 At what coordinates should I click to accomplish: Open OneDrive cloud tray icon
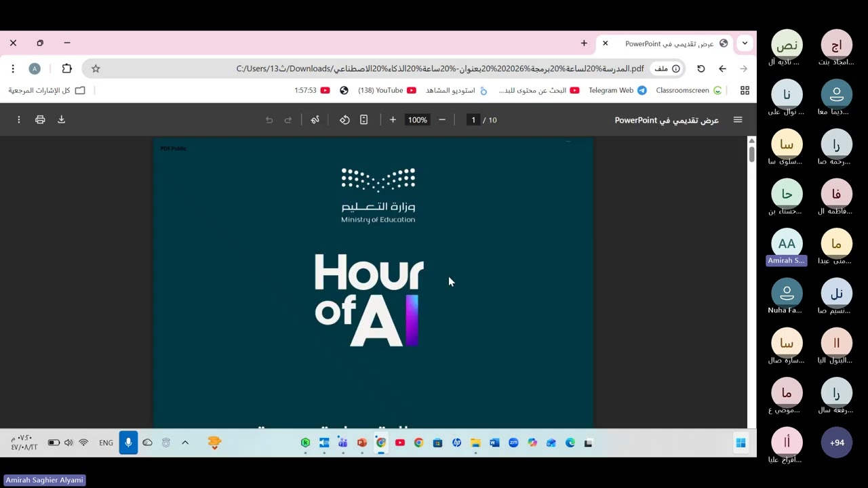[147, 443]
